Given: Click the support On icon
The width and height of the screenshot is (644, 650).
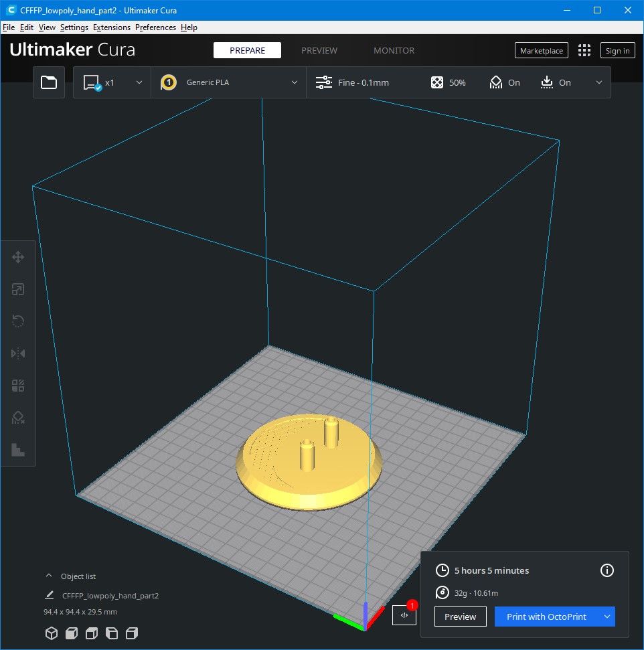Looking at the screenshot, I should pyautogui.click(x=496, y=82).
